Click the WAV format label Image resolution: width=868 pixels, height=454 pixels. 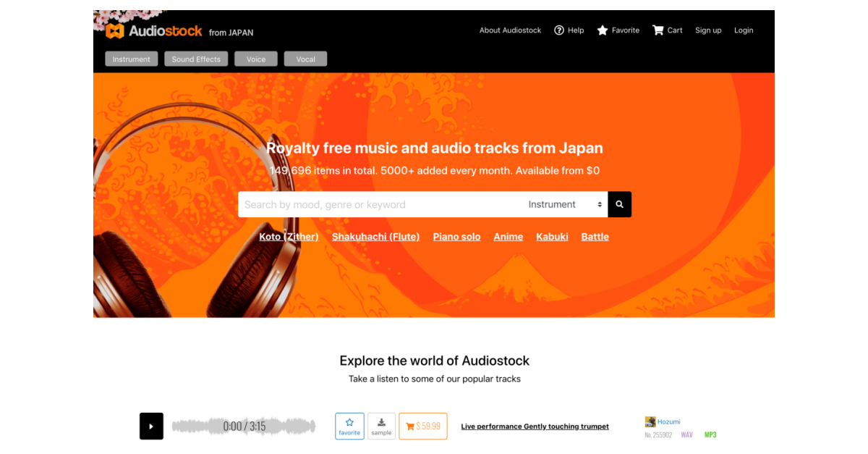[686, 434]
